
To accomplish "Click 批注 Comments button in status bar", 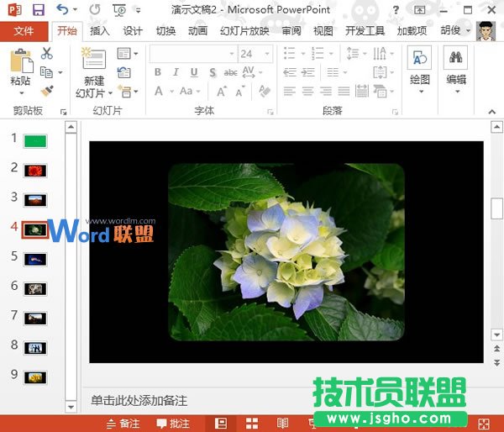I will coord(173,424).
